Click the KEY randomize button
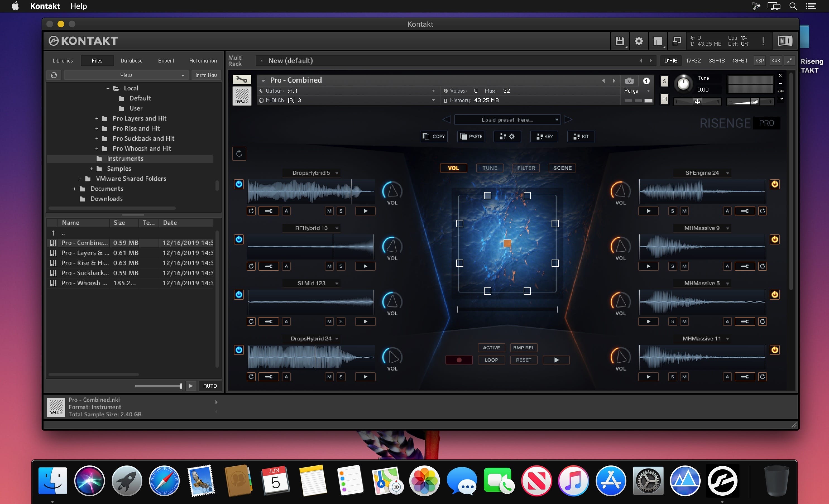 coord(544,136)
